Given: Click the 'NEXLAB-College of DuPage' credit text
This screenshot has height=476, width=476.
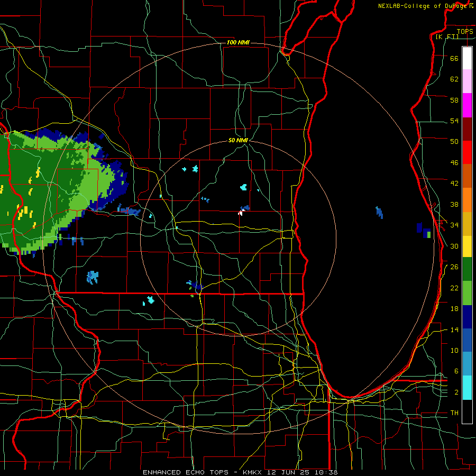Looking at the screenshot, I should (423, 6).
